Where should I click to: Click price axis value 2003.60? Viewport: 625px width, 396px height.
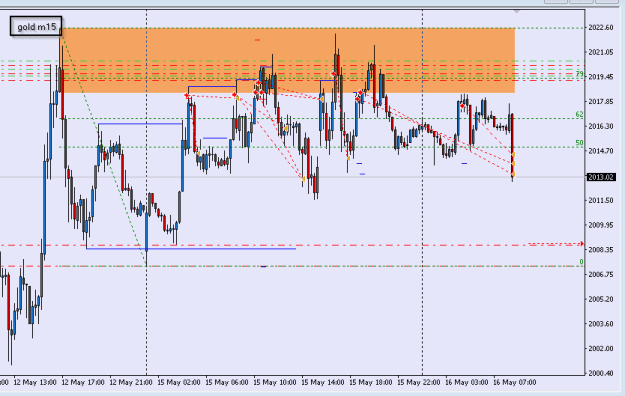(x=601, y=324)
